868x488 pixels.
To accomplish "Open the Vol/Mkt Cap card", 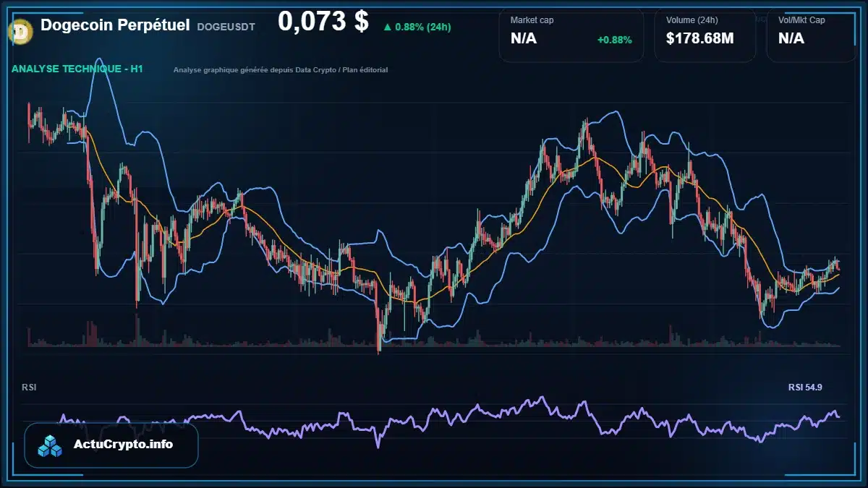I will 812,35.
